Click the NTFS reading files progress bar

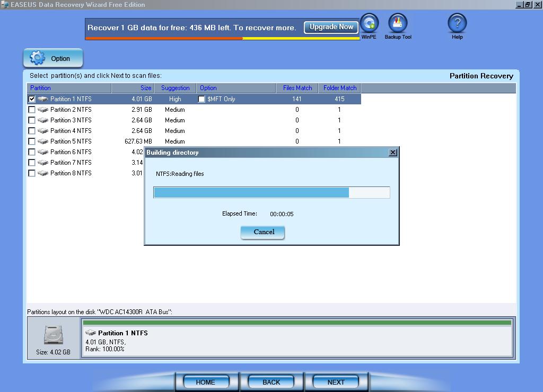coord(271,192)
